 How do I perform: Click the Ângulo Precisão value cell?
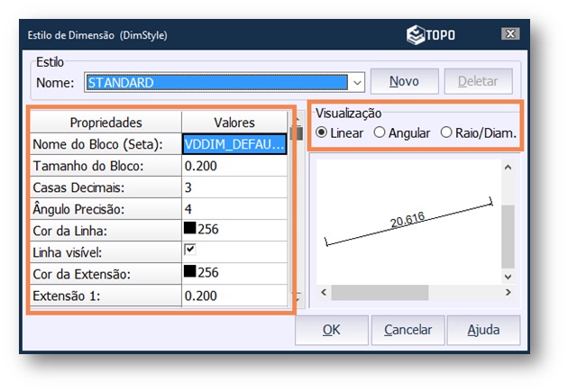coord(234,208)
